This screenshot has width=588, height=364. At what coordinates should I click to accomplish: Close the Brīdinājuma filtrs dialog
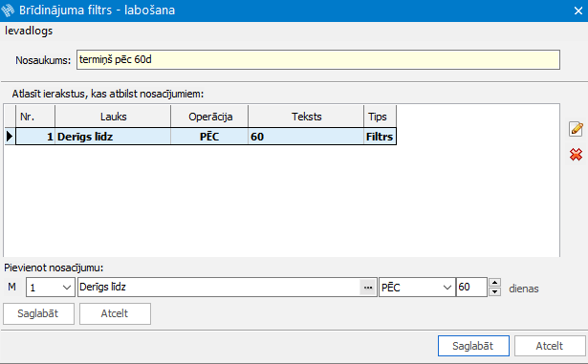pos(577,11)
